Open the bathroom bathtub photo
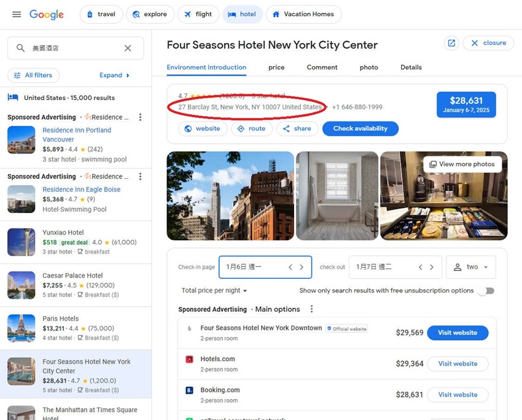The image size is (522, 420). click(x=337, y=196)
